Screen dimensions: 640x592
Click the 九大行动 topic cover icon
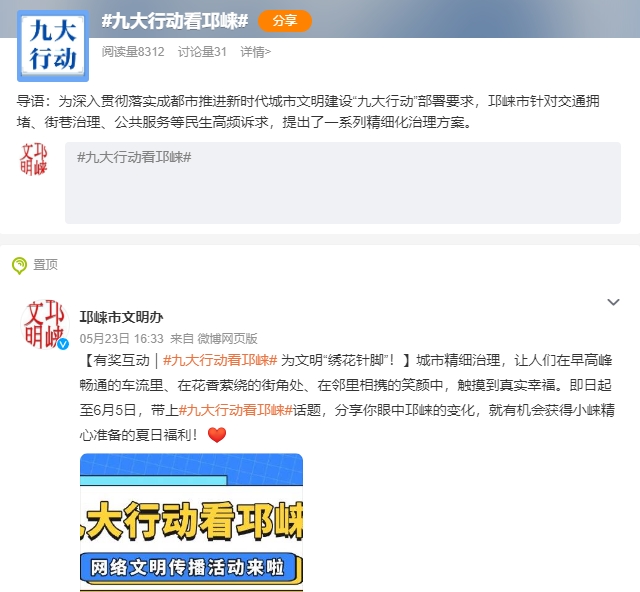[53, 46]
